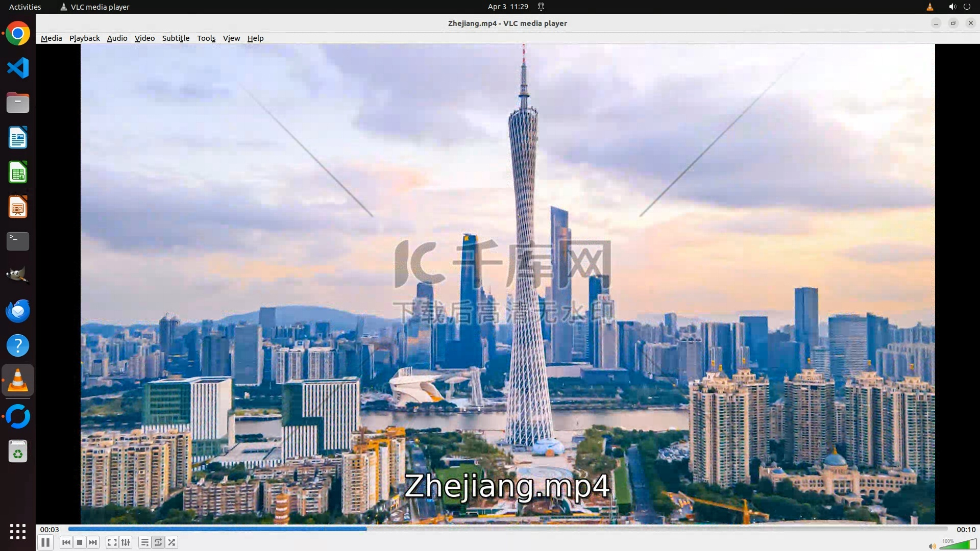The height and width of the screenshot is (551, 980).
Task: Pause the video playback
Action: pos(45,542)
